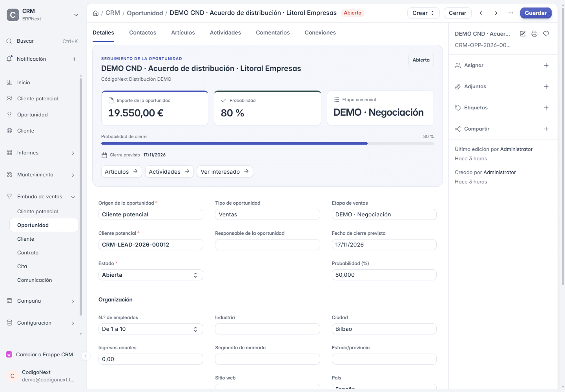
Task: Select Contrato in the sales funnel list
Action: (44, 253)
